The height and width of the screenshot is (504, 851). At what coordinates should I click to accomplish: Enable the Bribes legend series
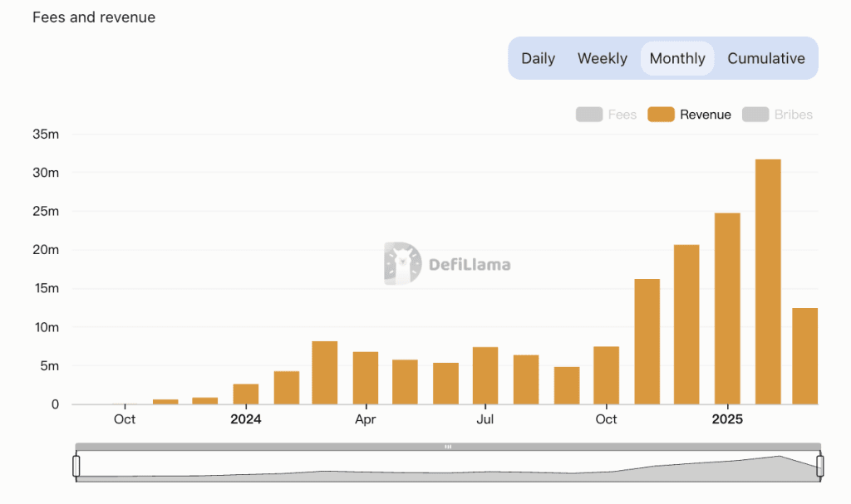[793, 115]
